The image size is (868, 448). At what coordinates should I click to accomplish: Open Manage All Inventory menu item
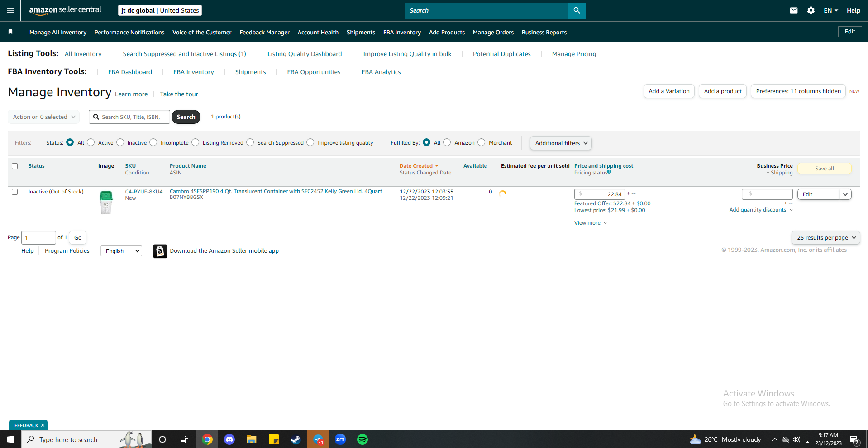pos(58,32)
